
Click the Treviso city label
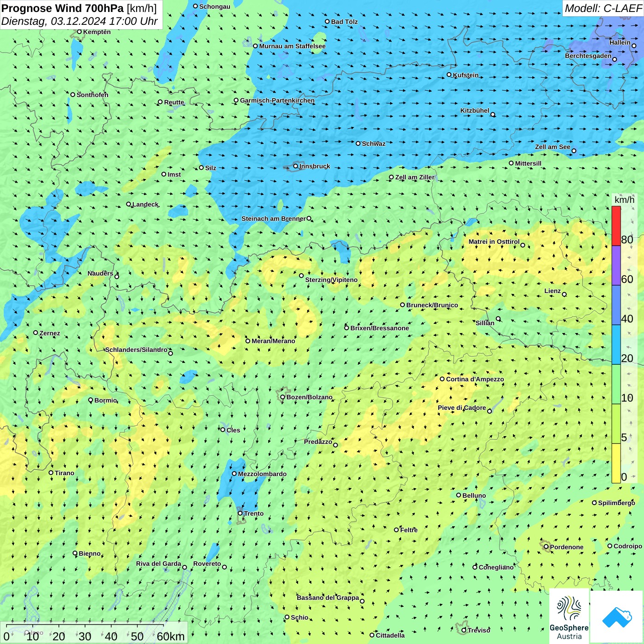click(x=479, y=630)
